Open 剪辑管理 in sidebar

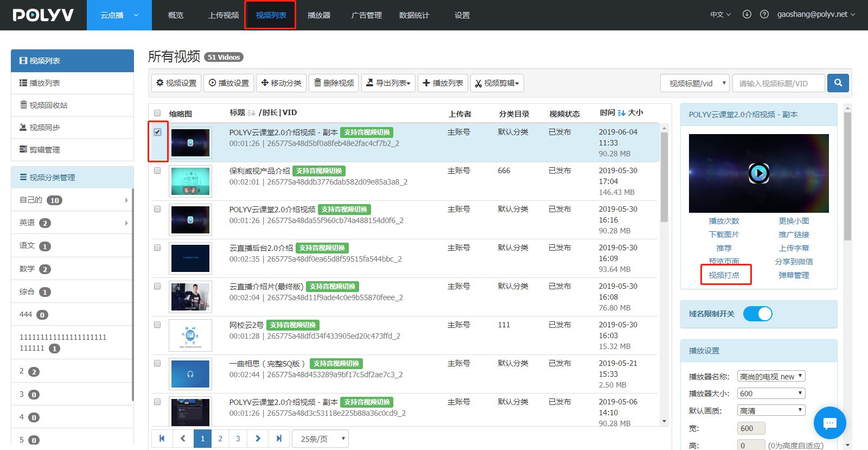[72, 150]
